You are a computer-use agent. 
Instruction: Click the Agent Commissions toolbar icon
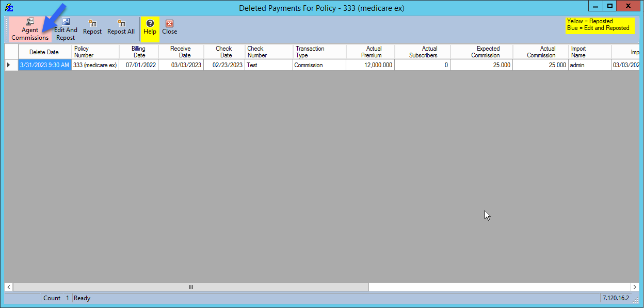coord(29,28)
